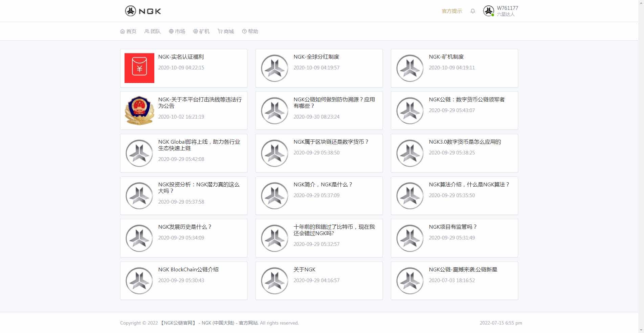Click the NGK-矿机制度 article icon
Image resolution: width=644 pixels, height=333 pixels.
(x=410, y=68)
